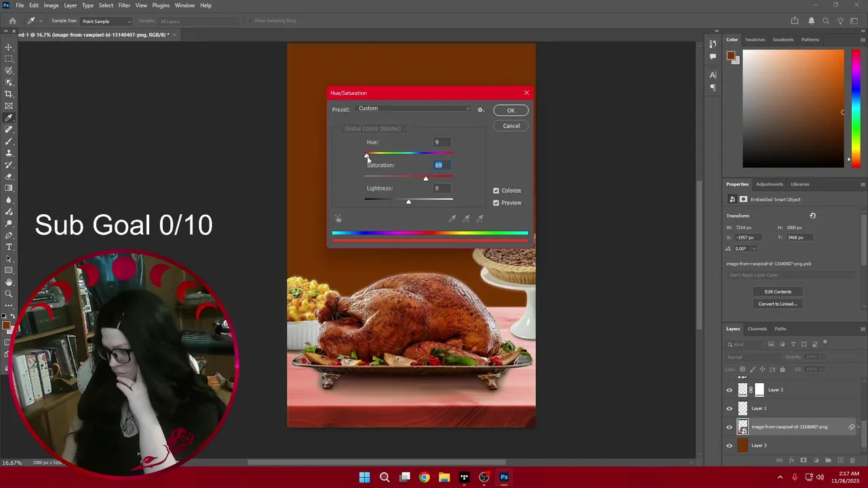Select the Eraser tool

(x=9, y=176)
